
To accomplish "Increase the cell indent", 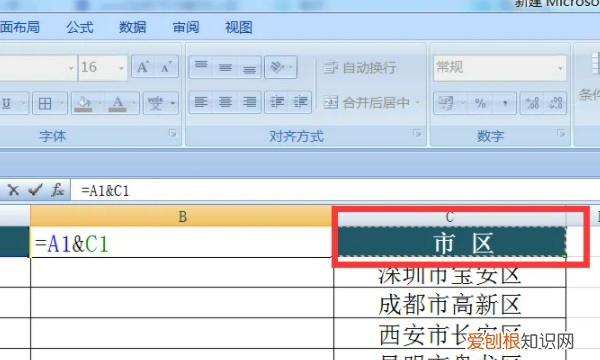I will [300, 102].
